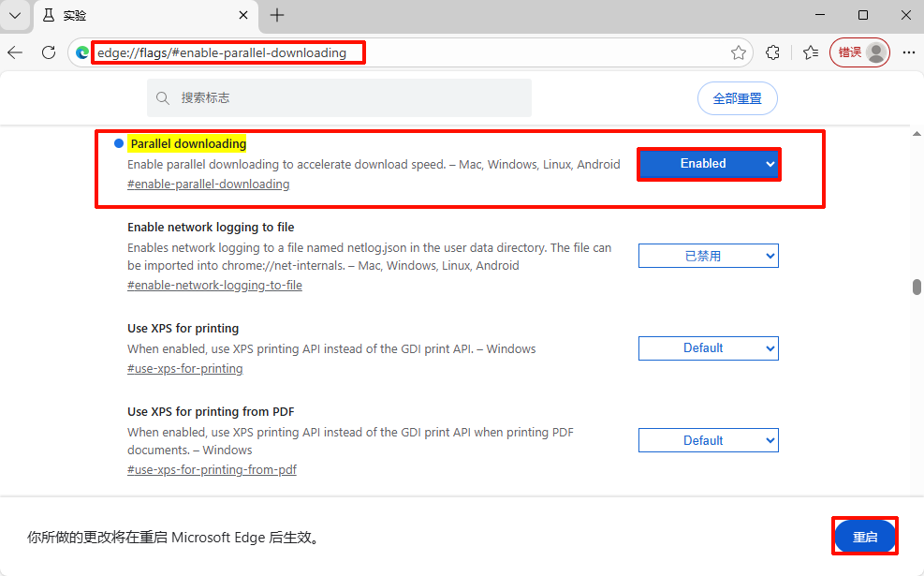Open the favorites list icon in toolbar
This screenshot has height=576, width=924.
point(810,52)
